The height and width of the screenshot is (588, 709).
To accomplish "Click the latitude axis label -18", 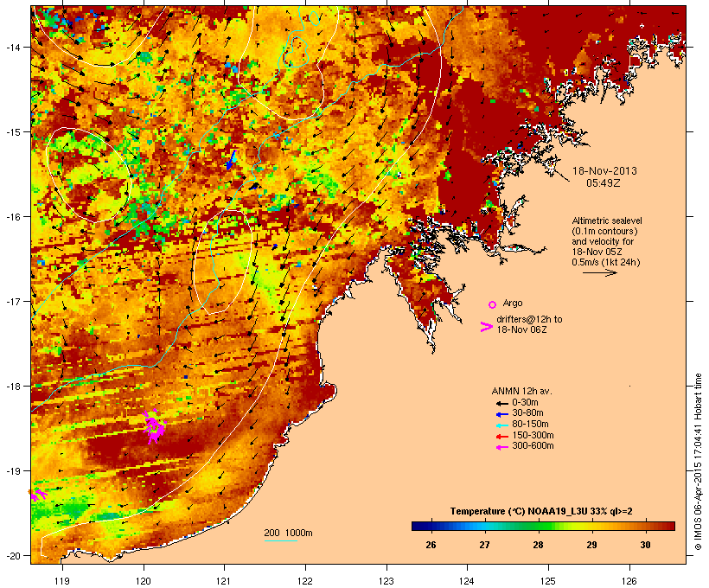I will 12,386.
